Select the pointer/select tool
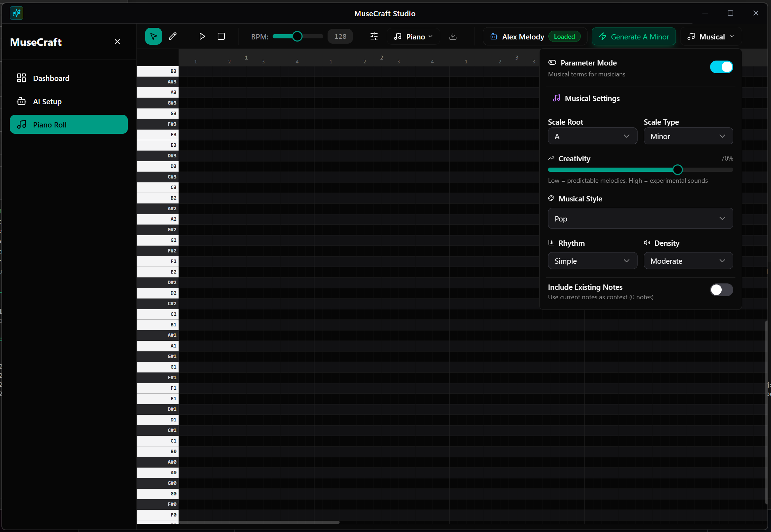 [154, 36]
